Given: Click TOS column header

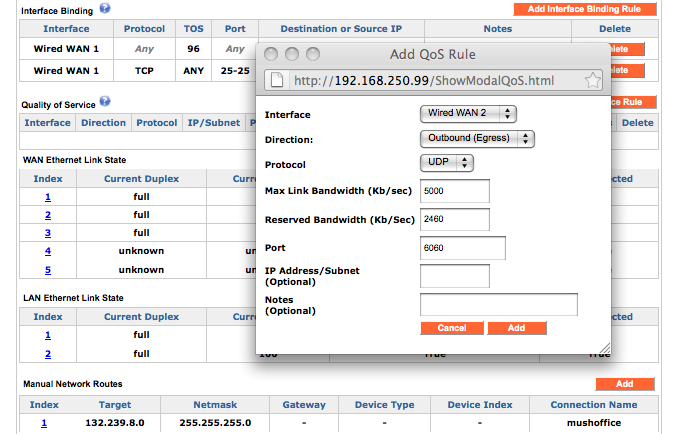Looking at the screenshot, I should (x=193, y=29).
